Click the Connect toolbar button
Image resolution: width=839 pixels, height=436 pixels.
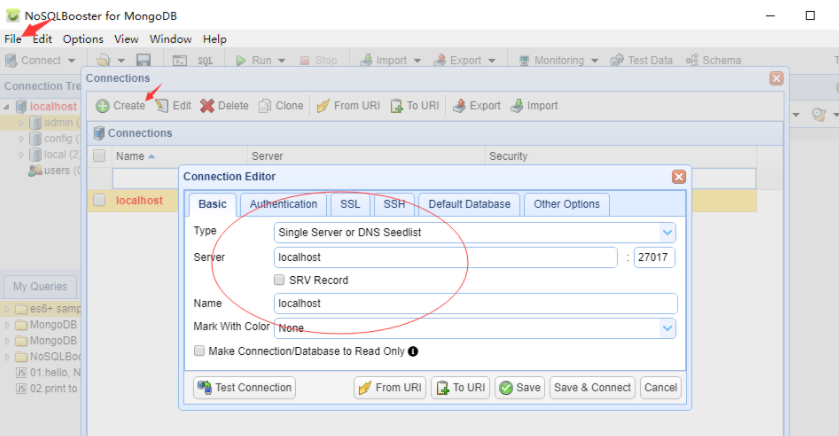pos(33,60)
